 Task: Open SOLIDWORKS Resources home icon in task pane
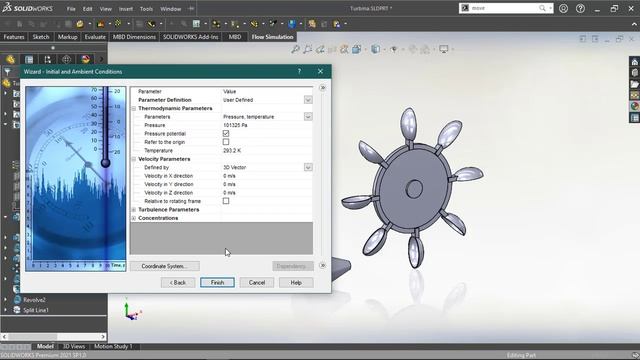(x=634, y=62)
